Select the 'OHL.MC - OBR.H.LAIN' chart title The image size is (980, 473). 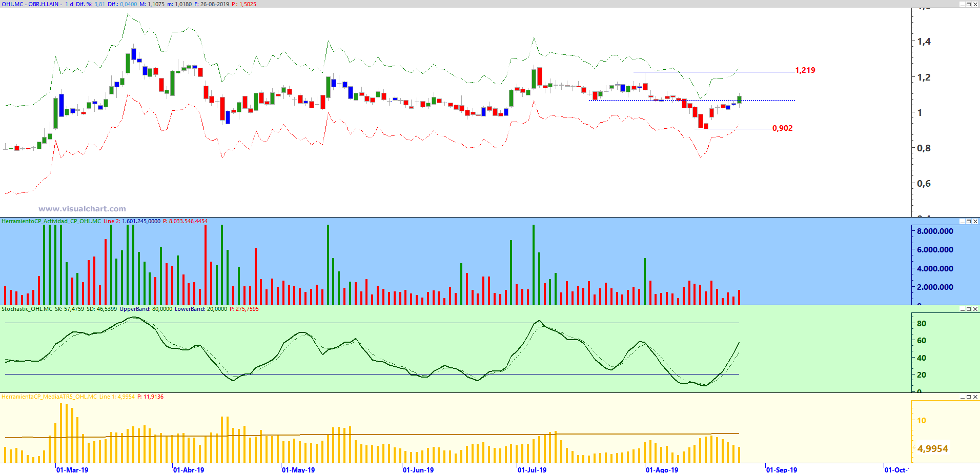coord(30,4)
